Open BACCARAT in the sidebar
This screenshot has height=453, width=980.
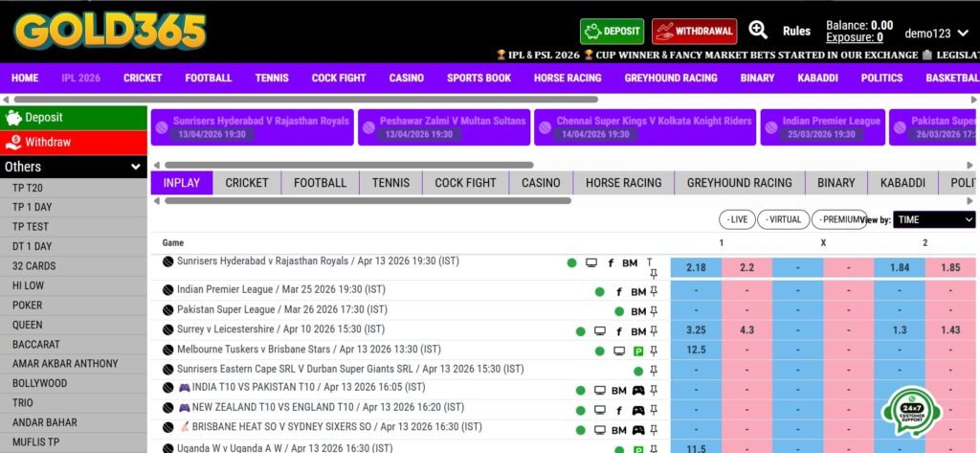pos(73,344)
